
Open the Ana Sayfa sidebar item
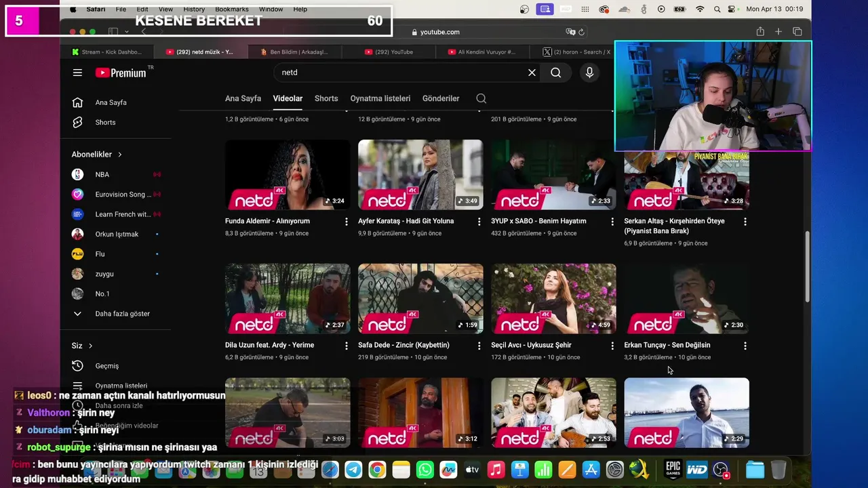[x=111, y=102]
